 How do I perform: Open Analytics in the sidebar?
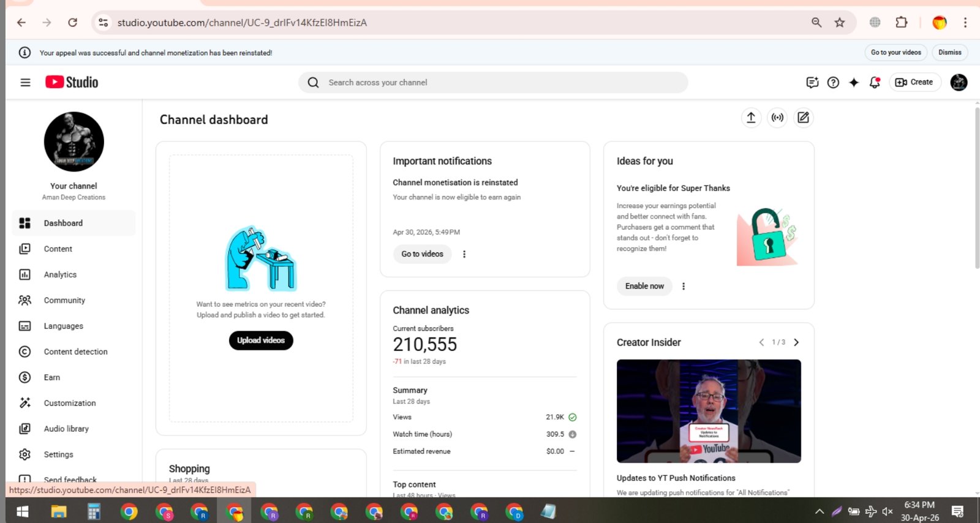point(60,275)
